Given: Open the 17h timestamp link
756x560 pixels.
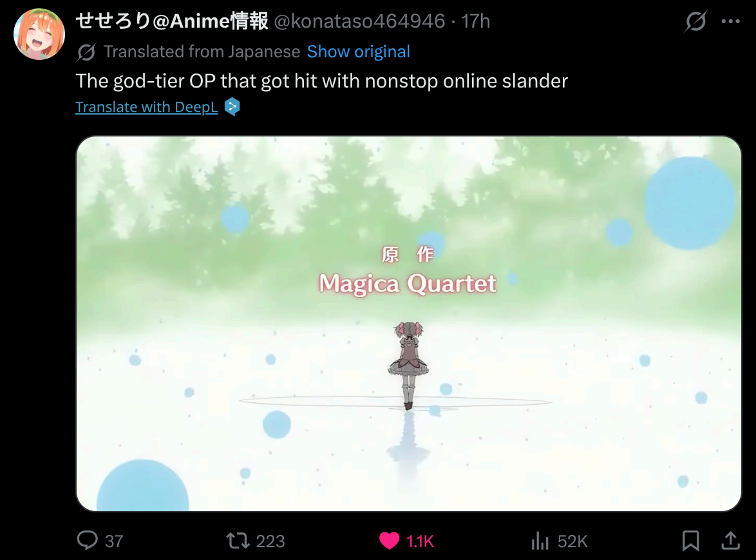Looking at the screenshot, I should [475, 21].
